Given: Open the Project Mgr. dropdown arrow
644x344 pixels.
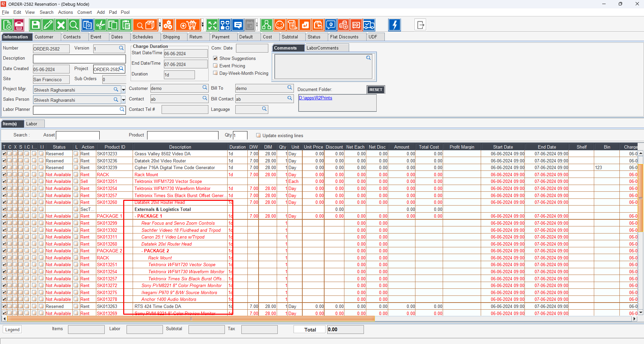Looking at the screenshot, I should pos(124,90).
